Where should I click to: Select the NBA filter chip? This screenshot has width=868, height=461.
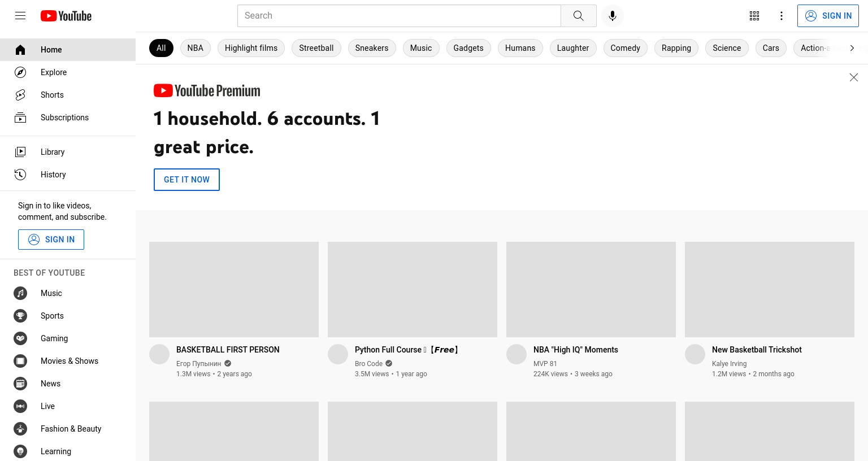[x=196, y=48]
